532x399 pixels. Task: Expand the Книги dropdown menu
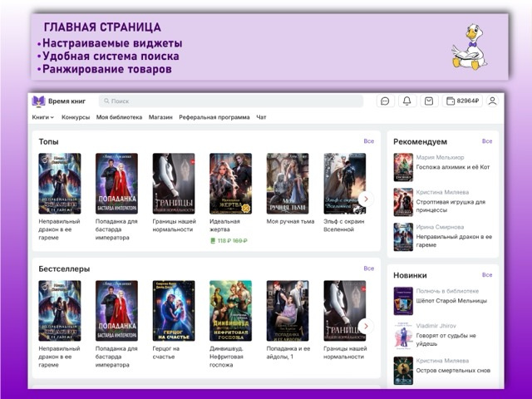point(42,117)
